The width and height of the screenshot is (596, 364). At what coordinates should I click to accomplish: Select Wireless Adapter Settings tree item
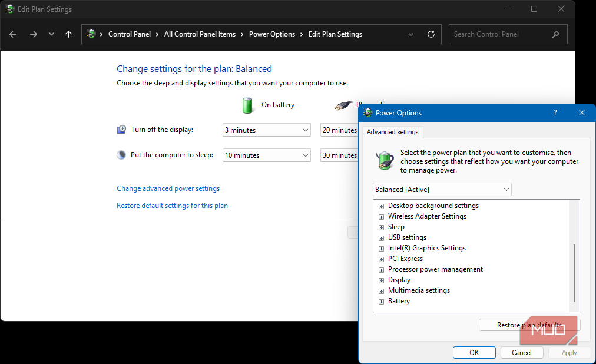point(427,216)
